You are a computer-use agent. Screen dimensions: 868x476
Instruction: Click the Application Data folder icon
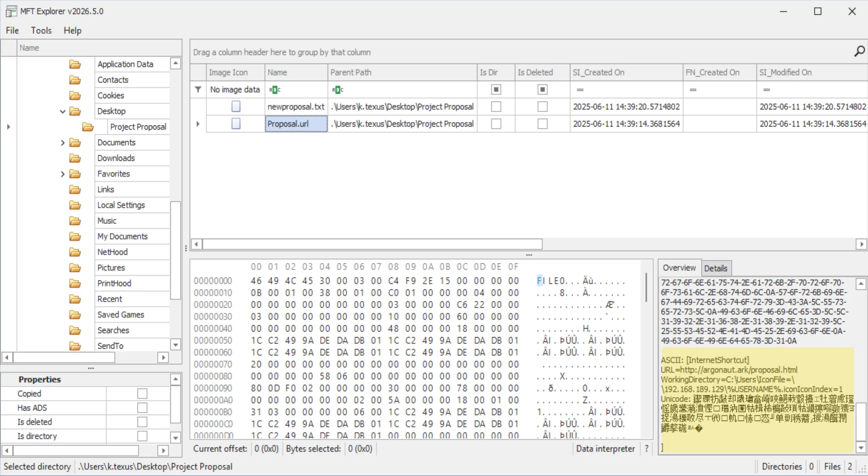coord(75,64)
